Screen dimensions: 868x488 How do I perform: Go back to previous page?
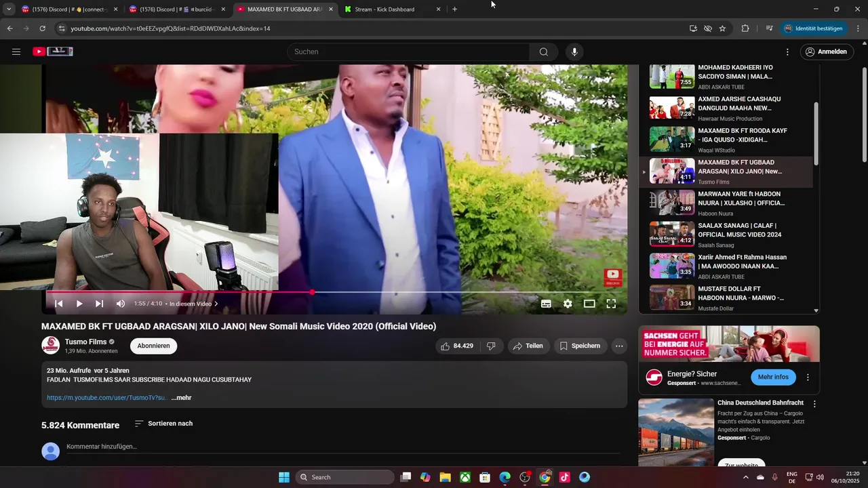pyautogui.click(x=9, y=28)
